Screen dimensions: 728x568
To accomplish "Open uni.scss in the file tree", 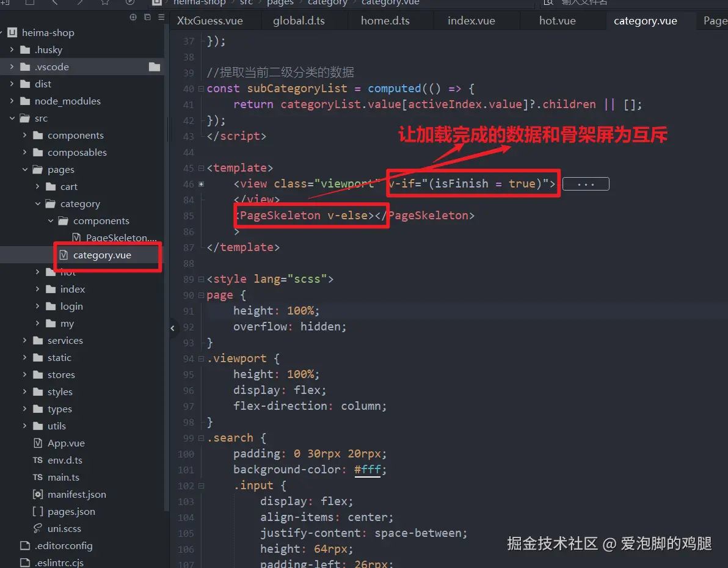I will (x=64, y=528).
